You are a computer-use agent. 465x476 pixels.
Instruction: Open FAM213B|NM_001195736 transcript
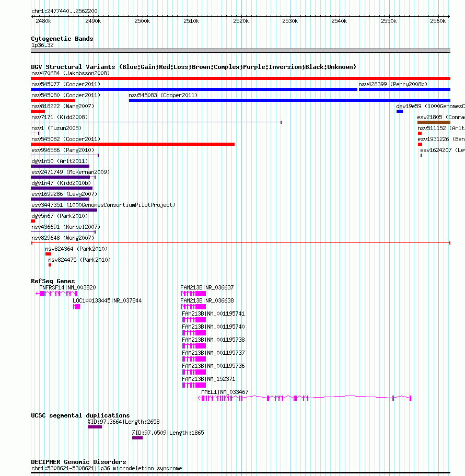coord(213,366)
